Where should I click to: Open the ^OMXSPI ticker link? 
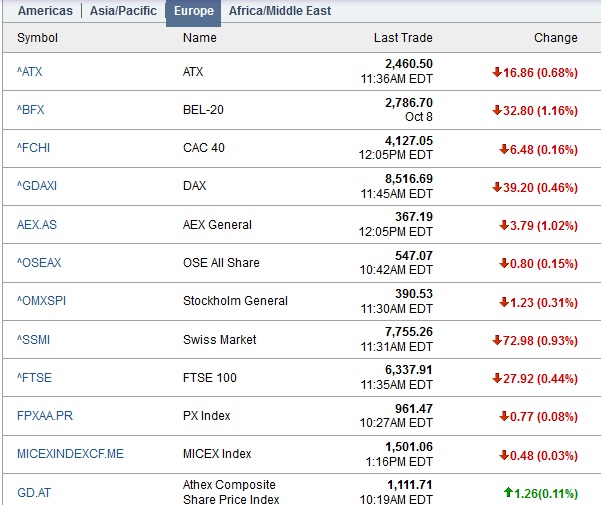pyautogui.click(x=41, y=301)
